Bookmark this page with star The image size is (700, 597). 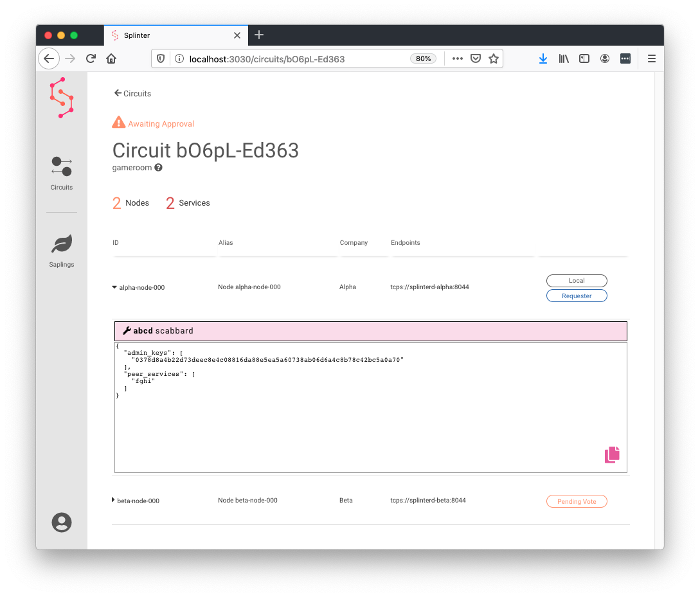coord(493,58)
